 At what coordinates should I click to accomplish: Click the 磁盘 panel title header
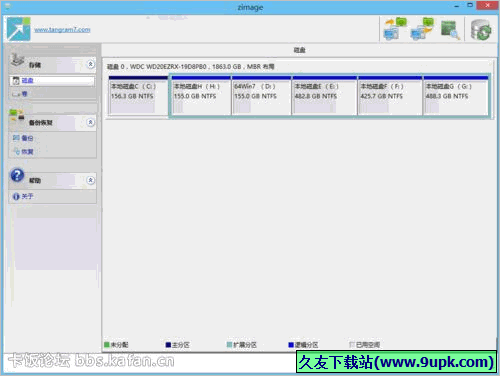point(299,50)
